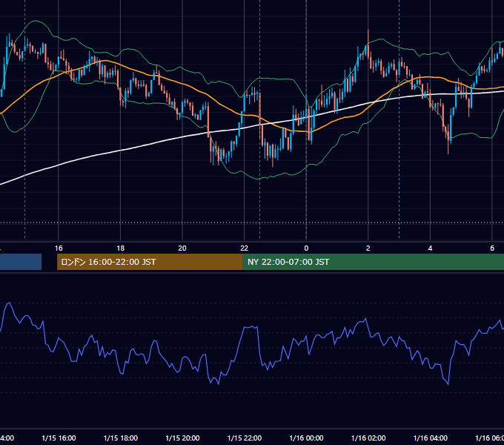Click the 20 hour label on chart axis

click(x=182, y=248)
